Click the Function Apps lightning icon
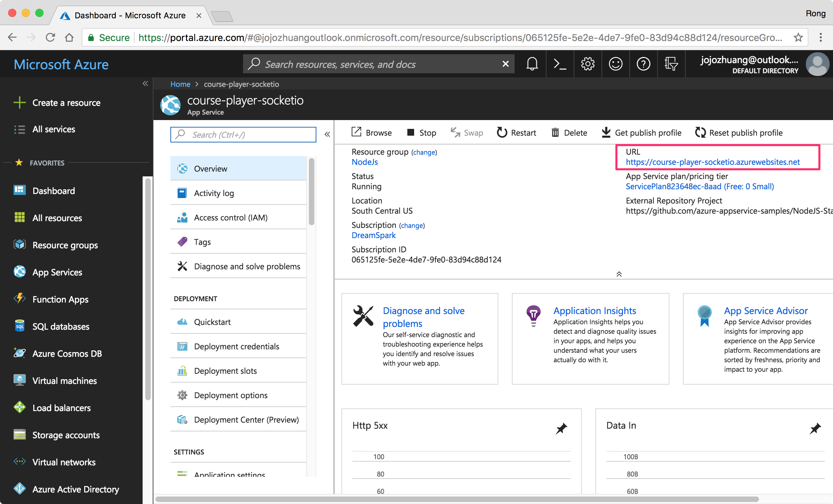Viewport: 833px width, 504px height. click(x=20, y=298)
